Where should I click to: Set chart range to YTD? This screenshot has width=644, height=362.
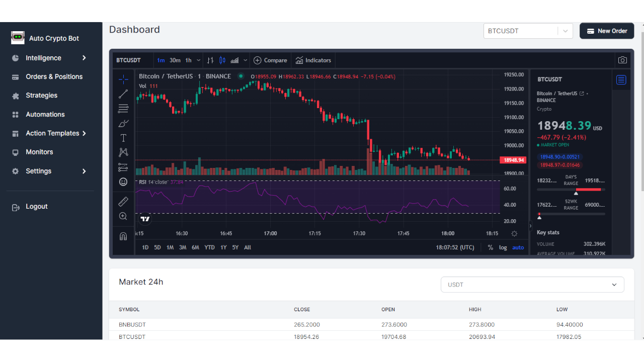(x=209, y=247)
